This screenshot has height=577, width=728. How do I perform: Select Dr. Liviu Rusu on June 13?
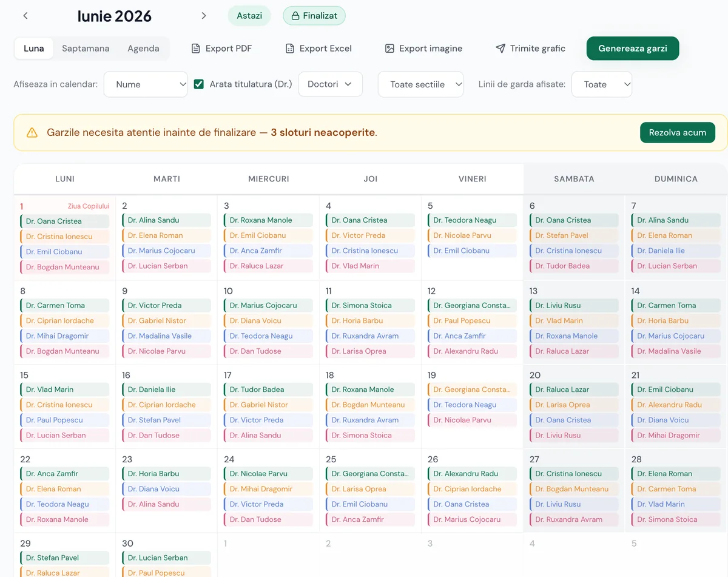[574, 306]
